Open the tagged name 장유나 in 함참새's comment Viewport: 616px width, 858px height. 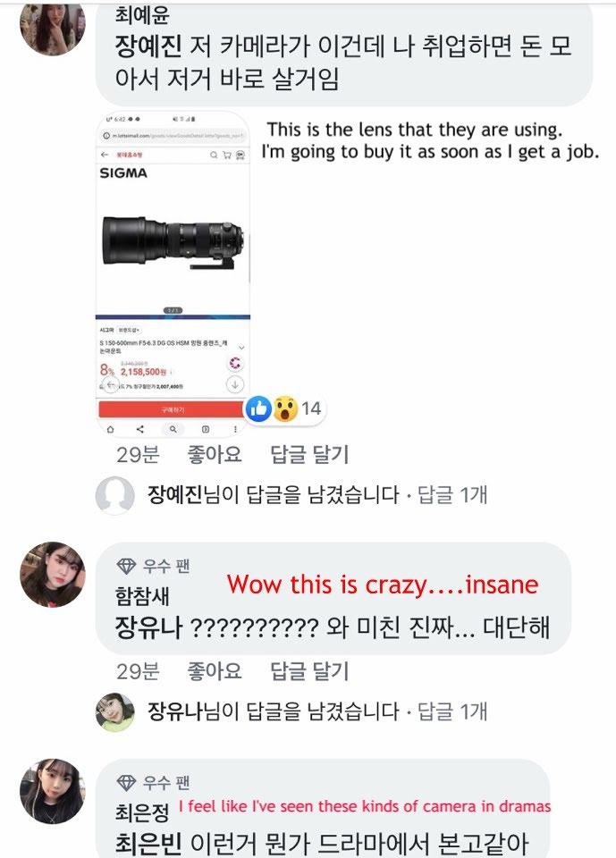pyautogui.click(x=148, y=627)
